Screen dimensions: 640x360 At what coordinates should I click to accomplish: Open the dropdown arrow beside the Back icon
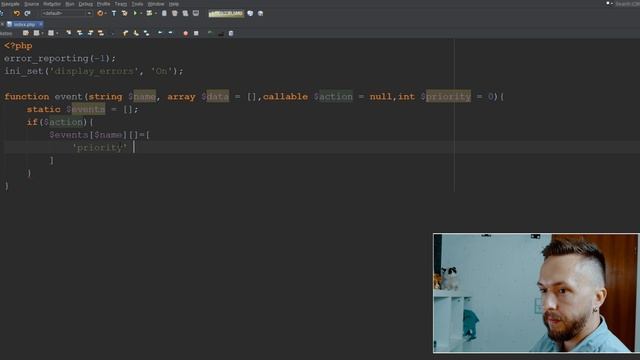point(42,33)
